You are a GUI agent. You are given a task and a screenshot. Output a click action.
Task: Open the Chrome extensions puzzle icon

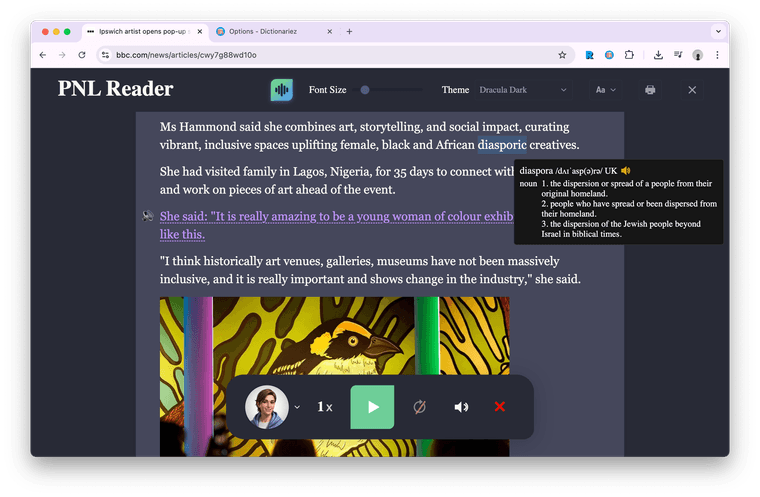tap(633, 55)
